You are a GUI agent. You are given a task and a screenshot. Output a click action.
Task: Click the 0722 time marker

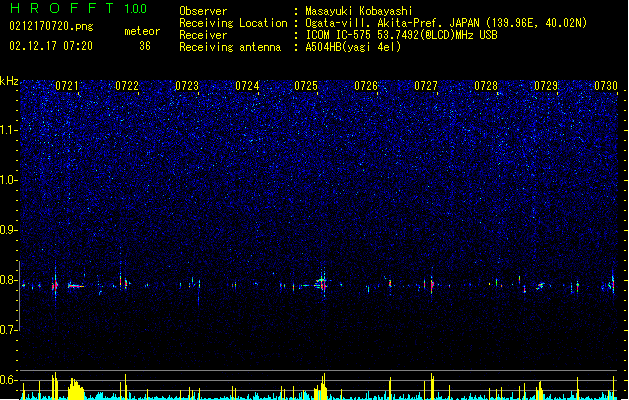(x=127, y=86)
